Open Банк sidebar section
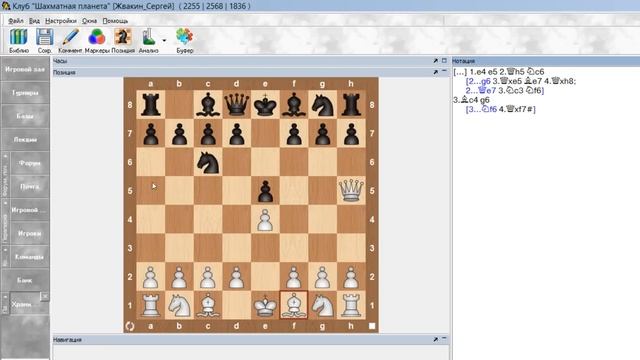 tap(25, 280)
